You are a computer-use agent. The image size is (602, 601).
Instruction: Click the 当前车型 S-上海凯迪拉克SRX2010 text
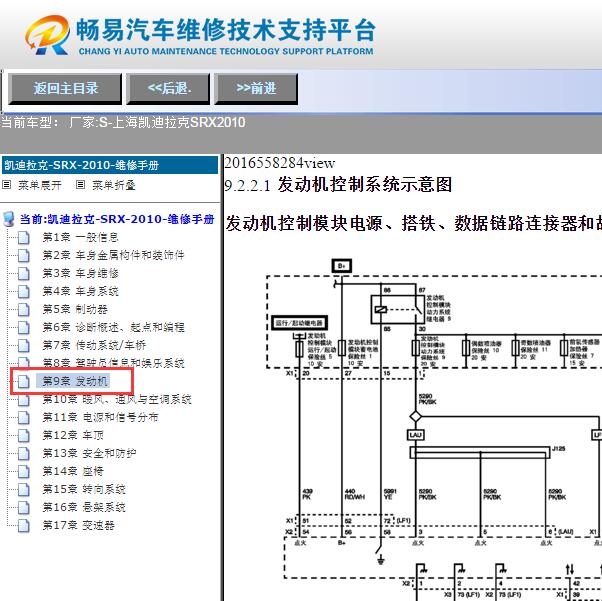point(123,123)
